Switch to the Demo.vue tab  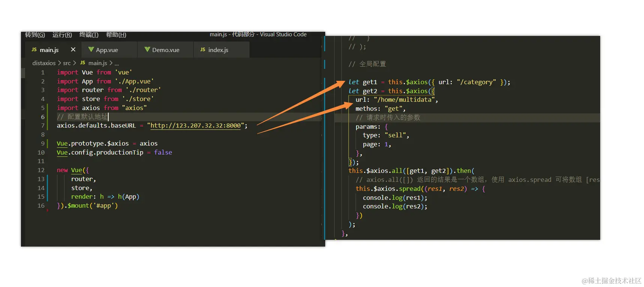[x=166, y=50]
